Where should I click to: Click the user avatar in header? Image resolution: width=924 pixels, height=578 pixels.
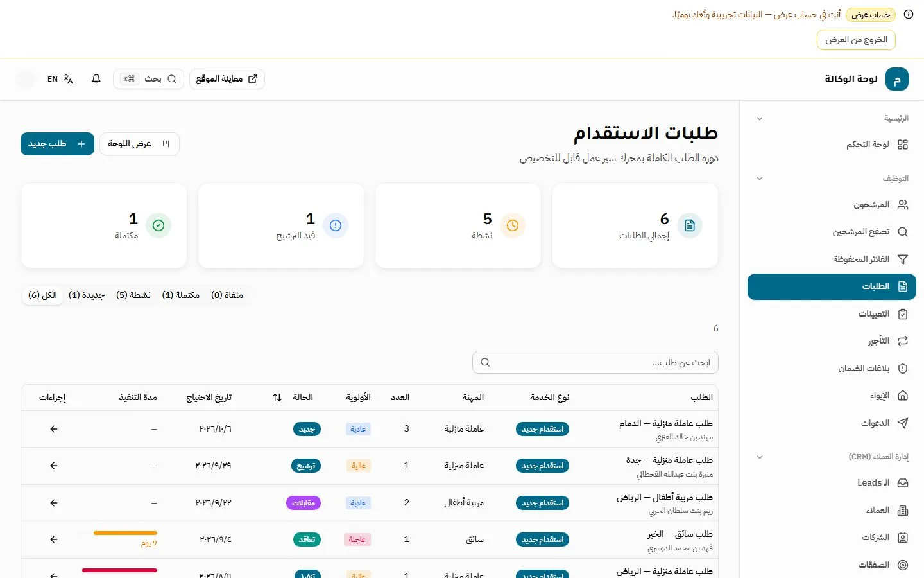pos(26,79)
